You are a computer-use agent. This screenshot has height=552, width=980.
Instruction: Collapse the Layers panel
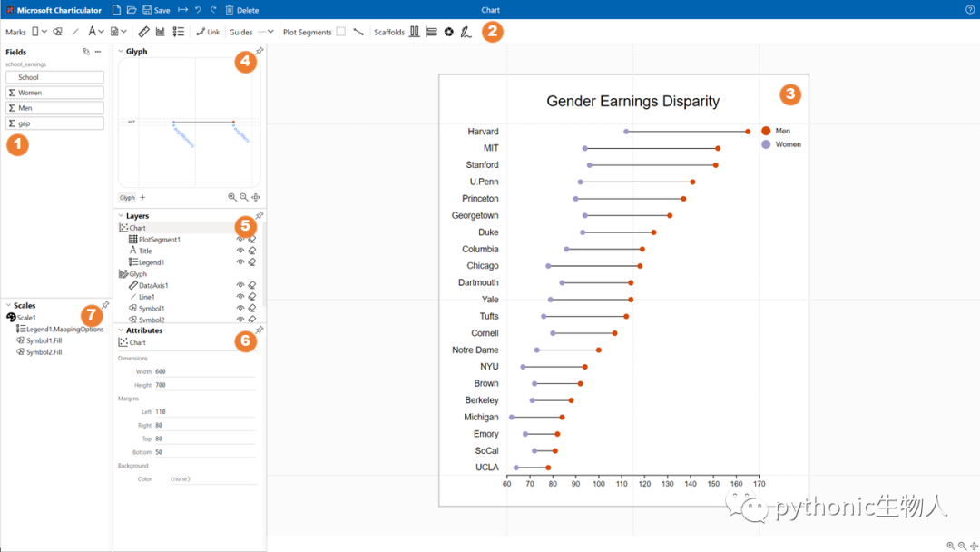[x=121, y=216]
